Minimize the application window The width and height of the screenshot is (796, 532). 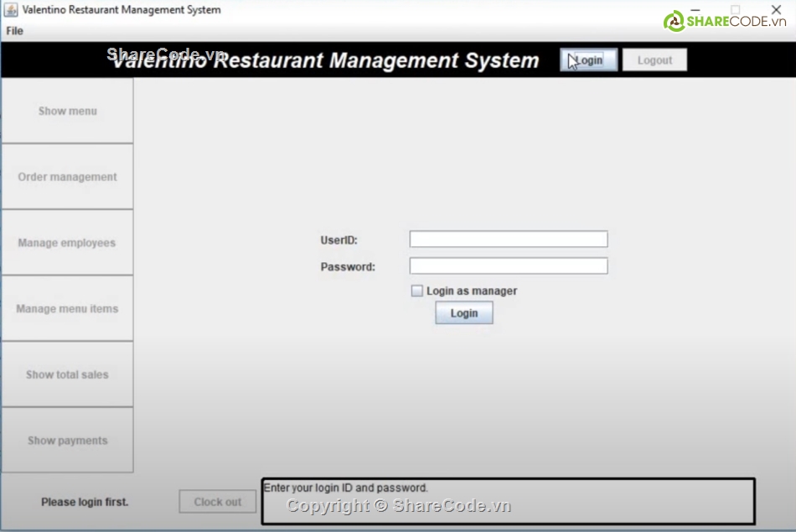[x=695, y=9]
